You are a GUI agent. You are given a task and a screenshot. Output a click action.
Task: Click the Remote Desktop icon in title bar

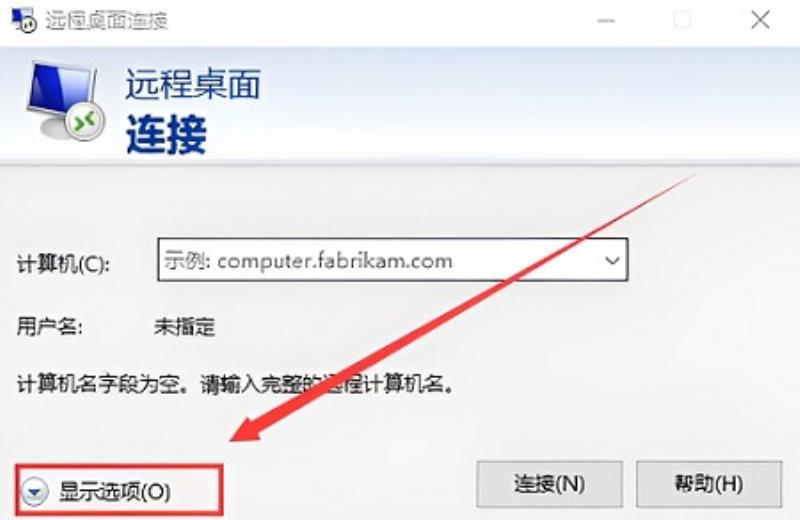24,20
